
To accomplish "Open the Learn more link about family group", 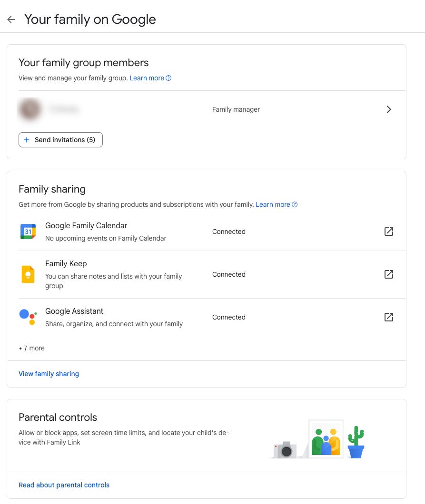I will coord(147,78).
